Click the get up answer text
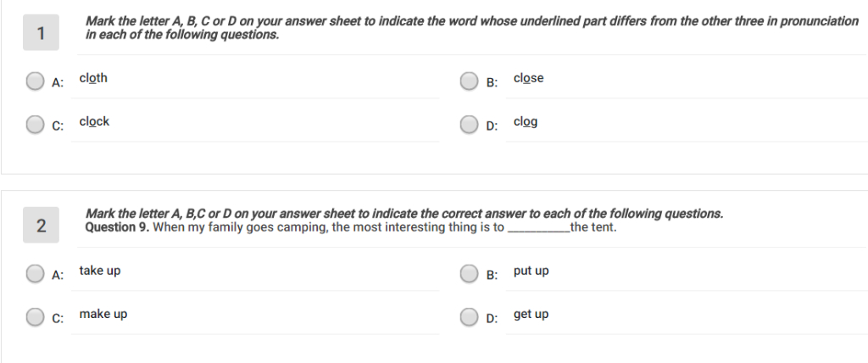The image size is (868, 363). pos(531,314)
